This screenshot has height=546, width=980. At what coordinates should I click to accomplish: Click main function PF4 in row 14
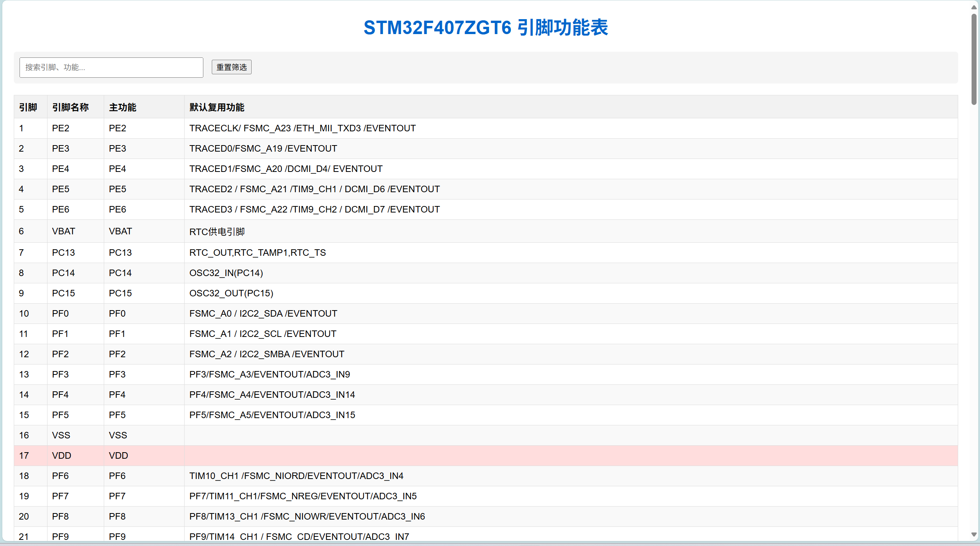point(144,395)
